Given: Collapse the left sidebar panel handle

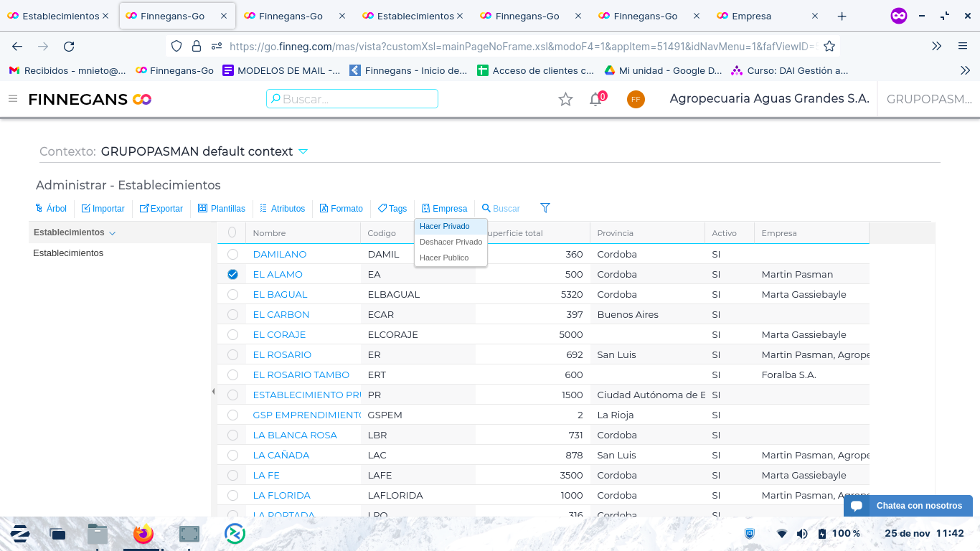Looking at the screenshot, I should [x=213, y=392].
